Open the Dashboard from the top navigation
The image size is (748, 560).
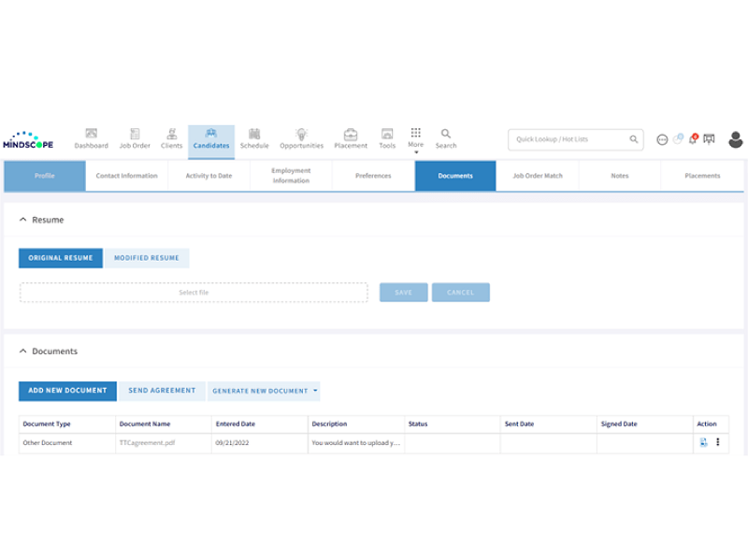coord(91,138)
